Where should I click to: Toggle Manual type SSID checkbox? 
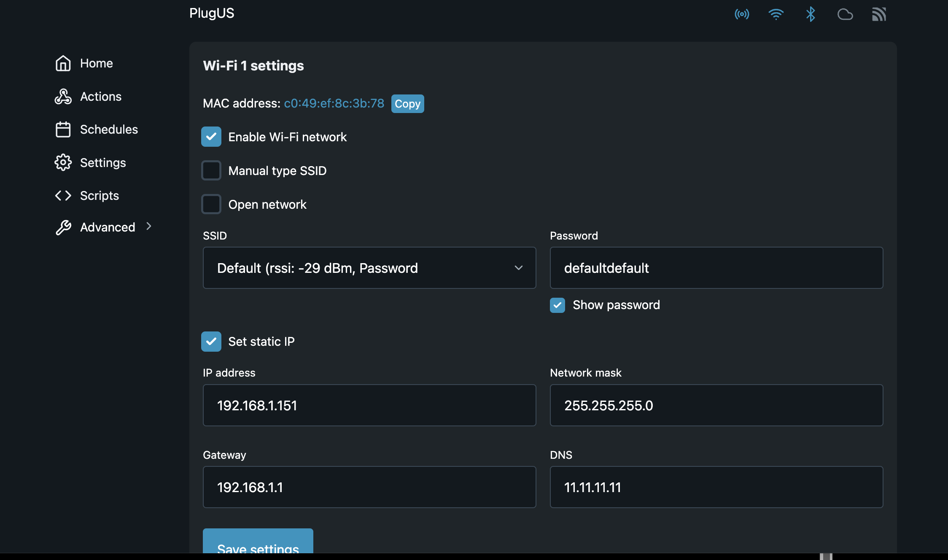pyautogui.click(x=212, y=170)
